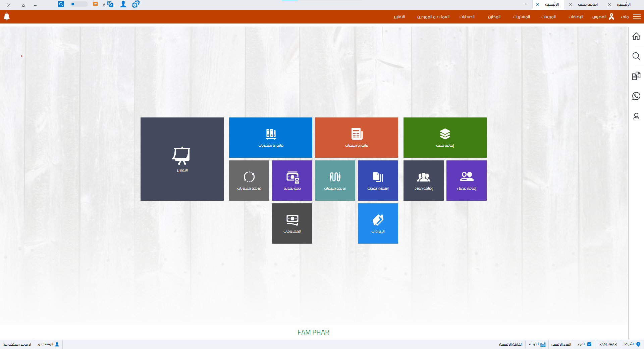Open the purchase invoice tile (فاتورة مشتريات)
The width and height of the screenshot is (644, 349).
coord(270,138)
